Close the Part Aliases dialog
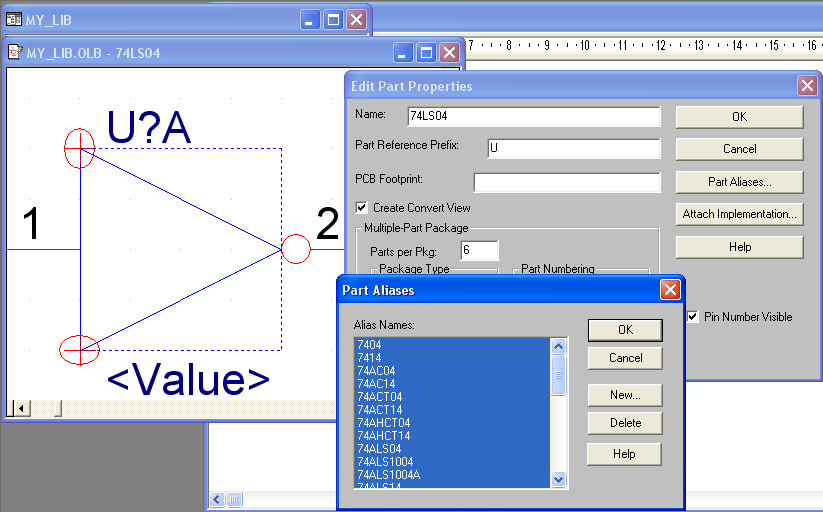 [x=670, y=289]
